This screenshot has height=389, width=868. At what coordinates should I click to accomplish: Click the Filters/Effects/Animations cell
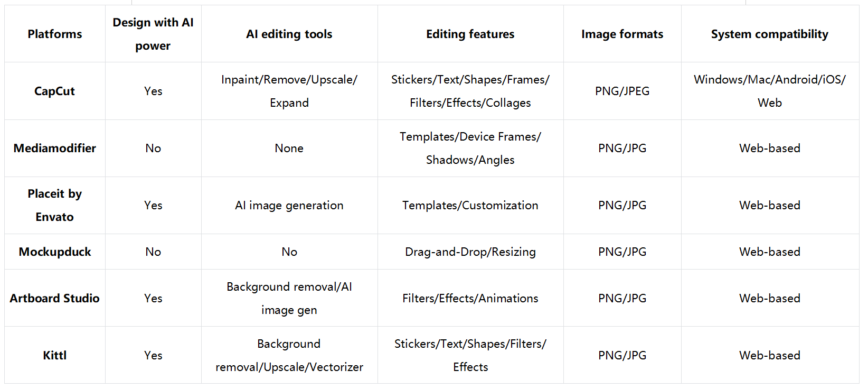point(470,298)
